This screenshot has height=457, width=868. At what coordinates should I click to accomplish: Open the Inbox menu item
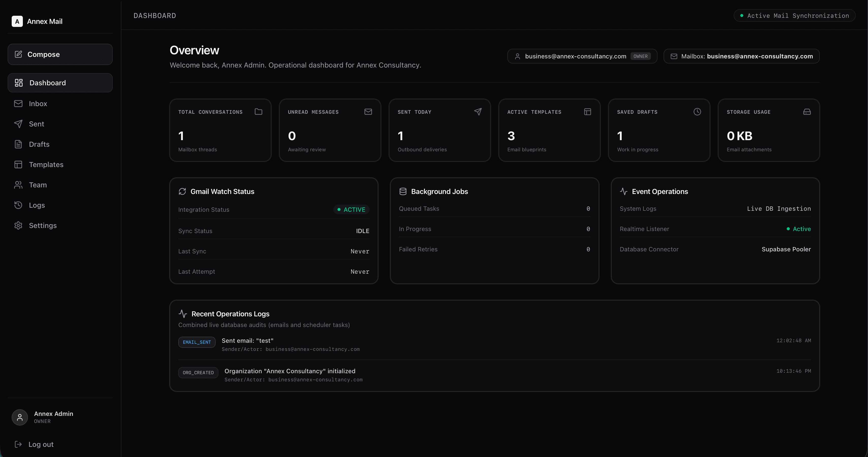(60, 103)
